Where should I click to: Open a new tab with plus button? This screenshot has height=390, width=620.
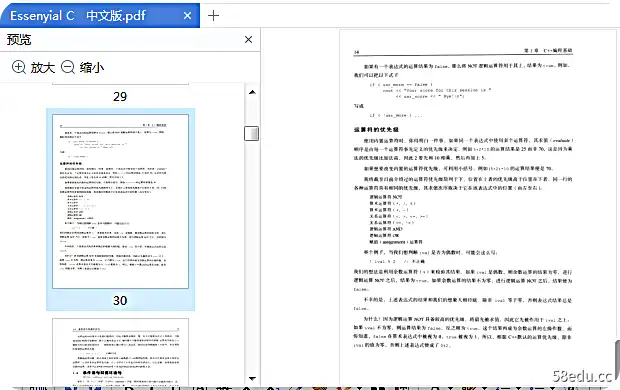(214, 16)
